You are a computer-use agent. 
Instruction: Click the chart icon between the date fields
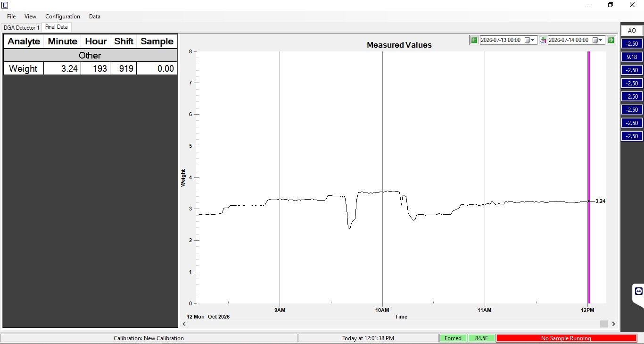point(543,40)
